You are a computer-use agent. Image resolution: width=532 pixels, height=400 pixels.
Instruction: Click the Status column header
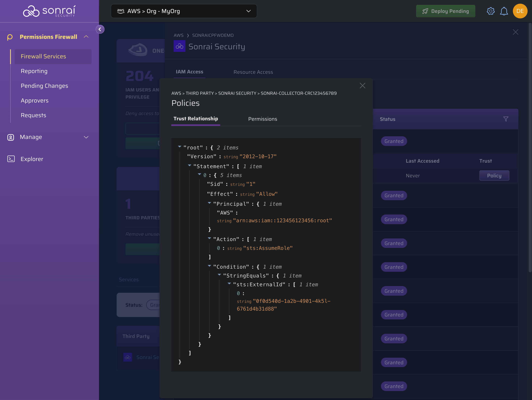pyautogui.click(x=387, y=119)
